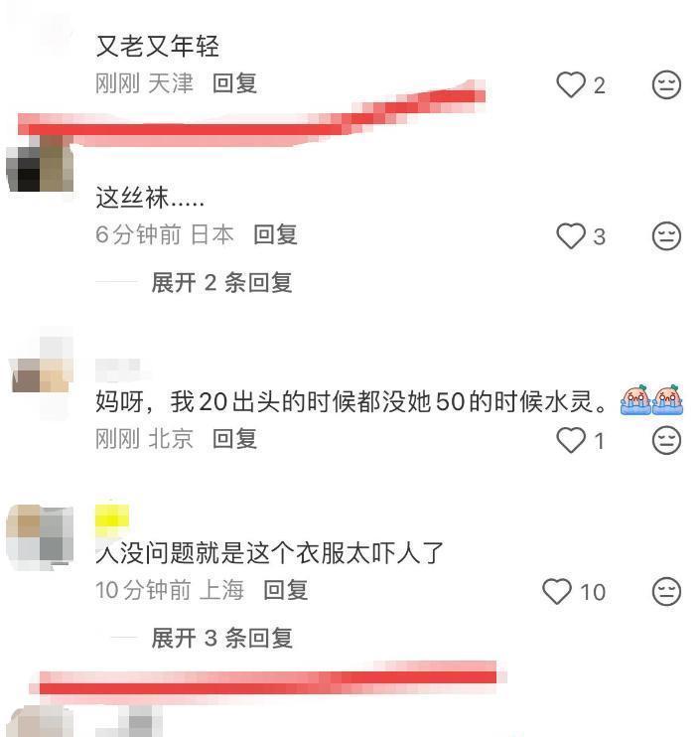This screenshot has height=737, width=700.
Task: Tap dislike face on the 上海 comment
Action: tap(666, 591)
